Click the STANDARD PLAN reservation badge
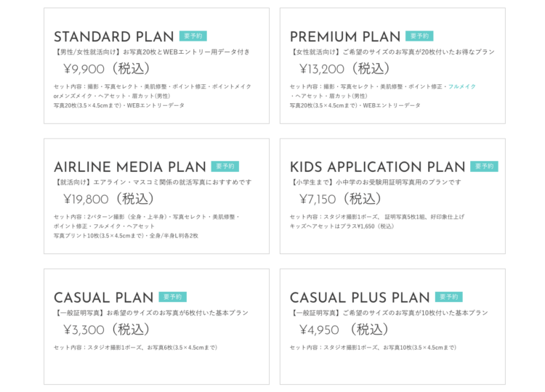Image resolution: width=545 pixels, height=392 pixels. tap(193, 36)
